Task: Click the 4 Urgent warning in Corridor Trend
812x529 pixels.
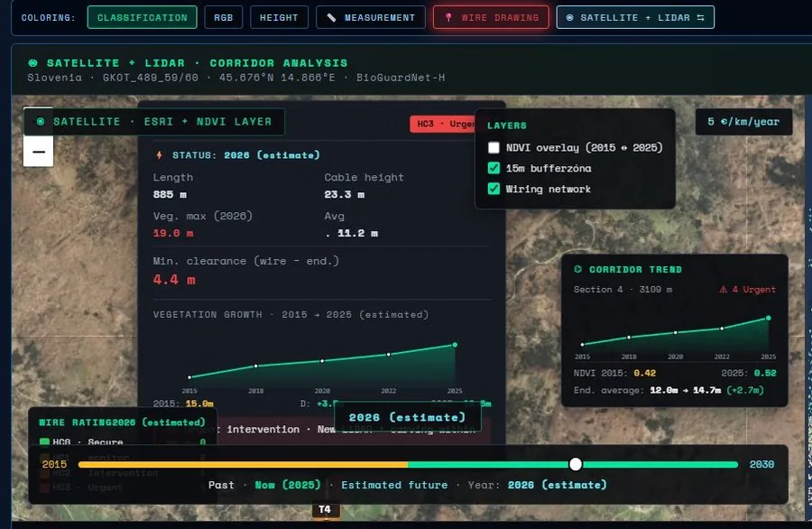Action: 747,290
